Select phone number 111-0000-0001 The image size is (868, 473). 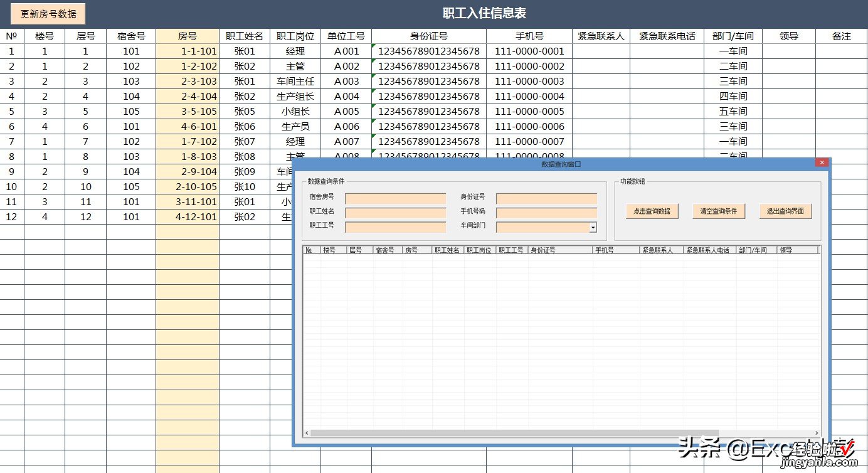(x=529, y=51)
